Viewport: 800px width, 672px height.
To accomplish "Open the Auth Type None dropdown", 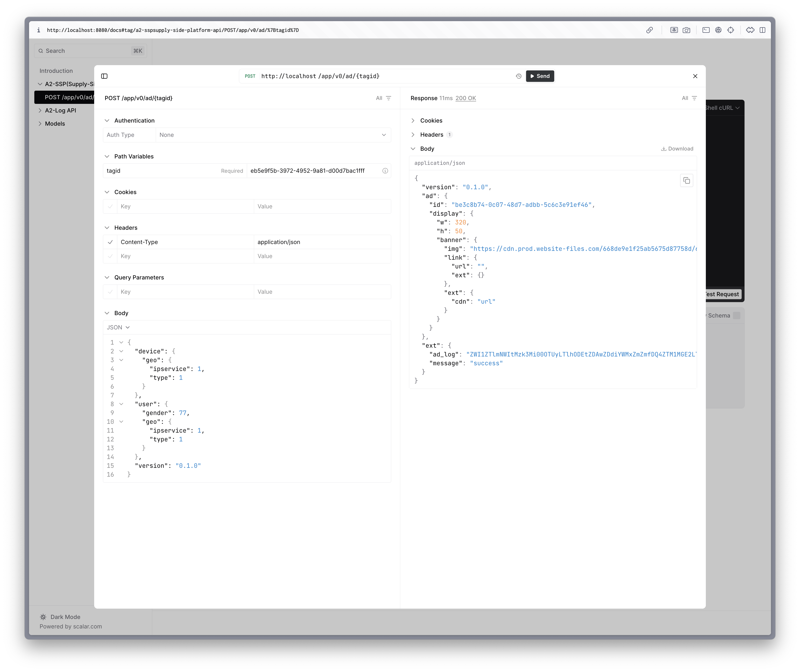I will coord(273,135).
